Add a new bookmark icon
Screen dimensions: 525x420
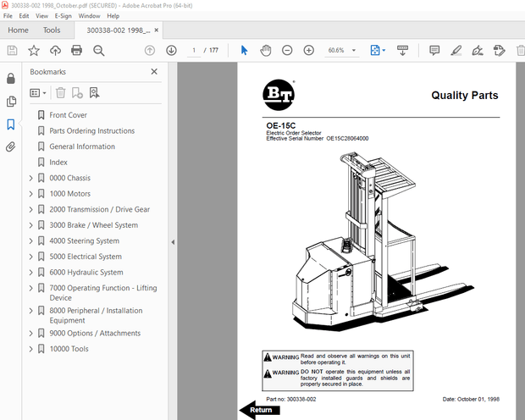[77, 93]
